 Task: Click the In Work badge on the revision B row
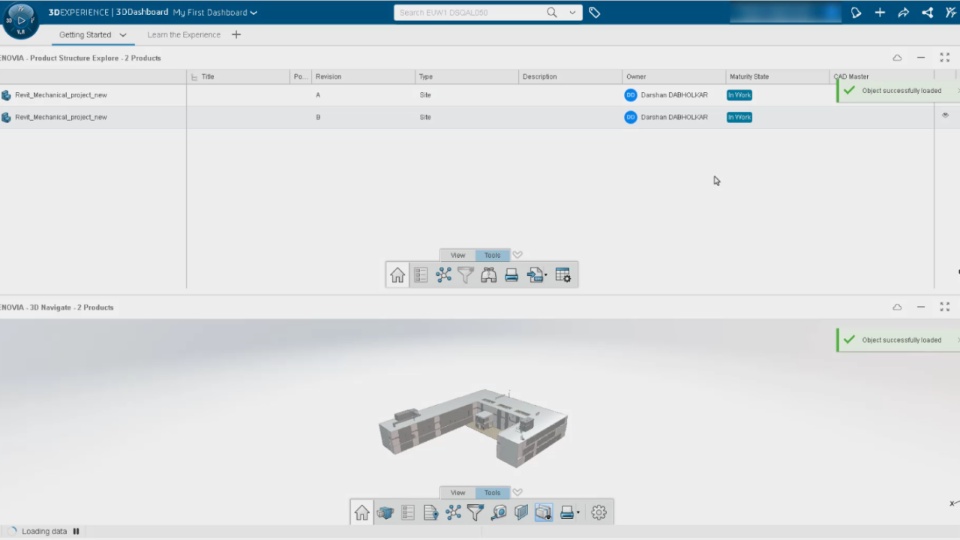click(x=739, y=117)
